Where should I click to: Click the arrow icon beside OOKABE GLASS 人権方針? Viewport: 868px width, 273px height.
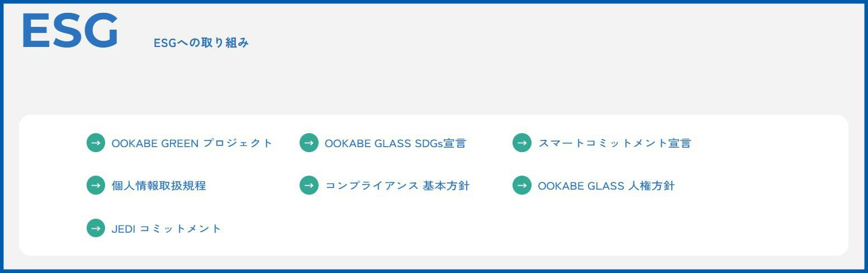(522, 185)
